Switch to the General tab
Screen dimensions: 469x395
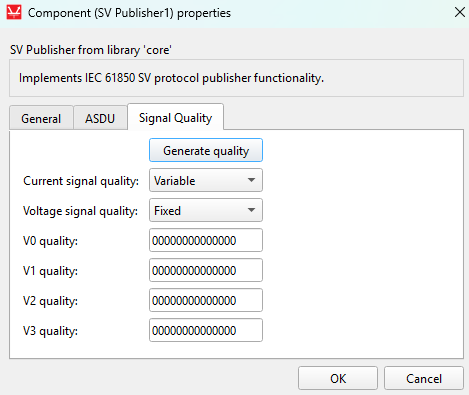click(41, 118)
